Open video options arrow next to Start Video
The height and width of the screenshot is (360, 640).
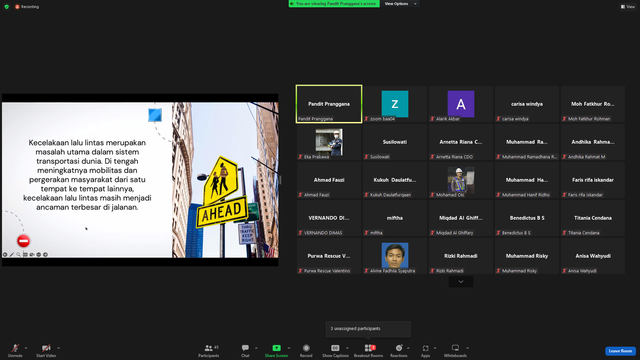pos(59,348)
